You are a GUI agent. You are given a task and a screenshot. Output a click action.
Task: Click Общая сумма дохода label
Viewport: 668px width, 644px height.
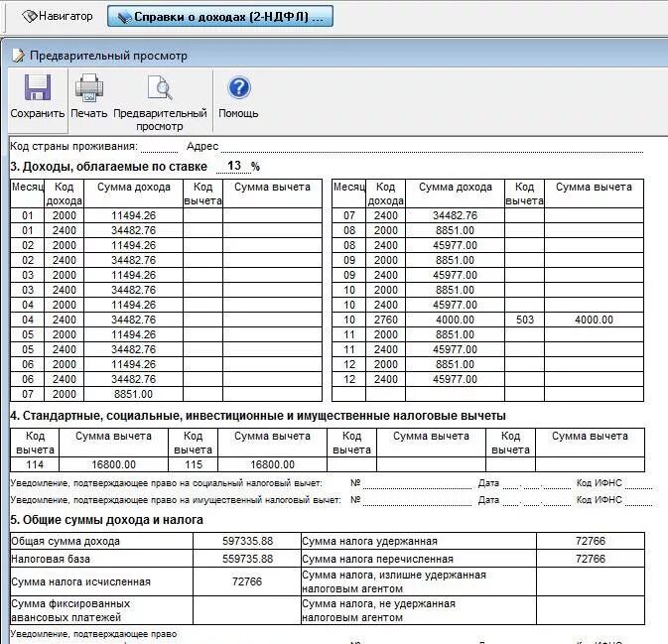[66, 542]
